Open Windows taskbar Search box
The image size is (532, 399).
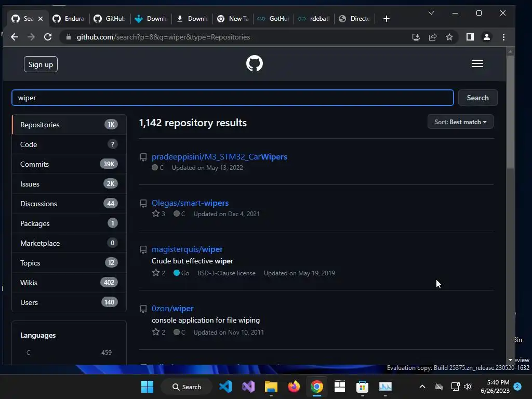click(x=187, y=387)
